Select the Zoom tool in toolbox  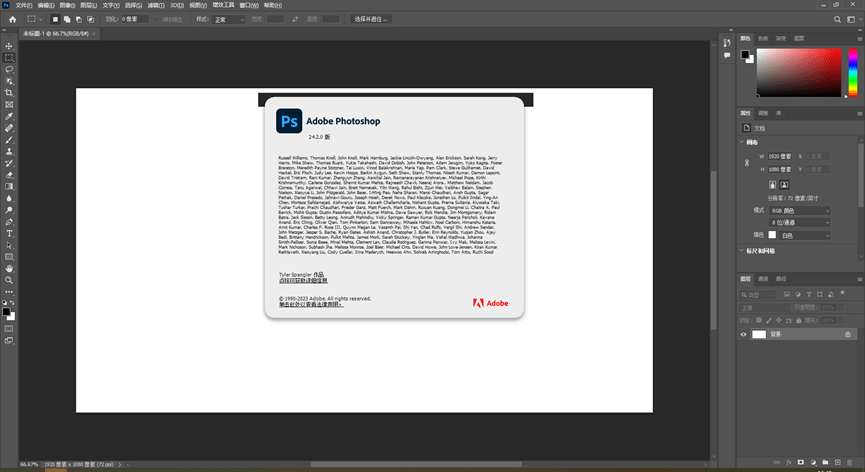pyautogui.click(x=9, y=280)
